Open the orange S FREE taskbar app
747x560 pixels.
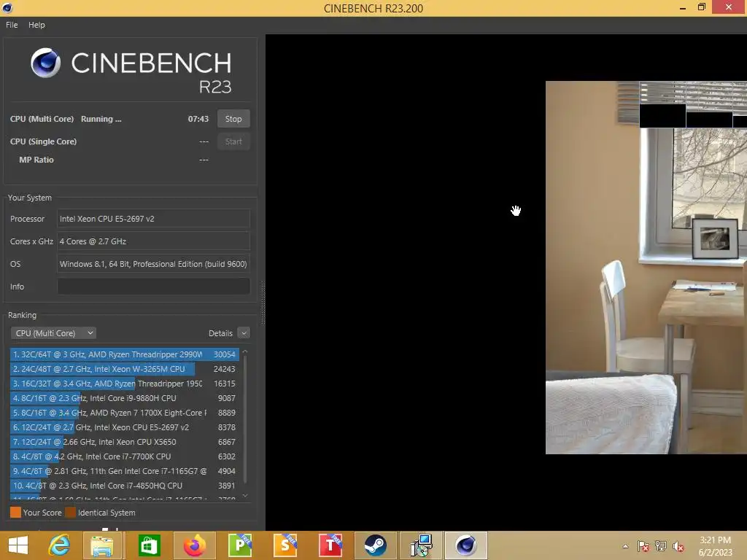285,545
